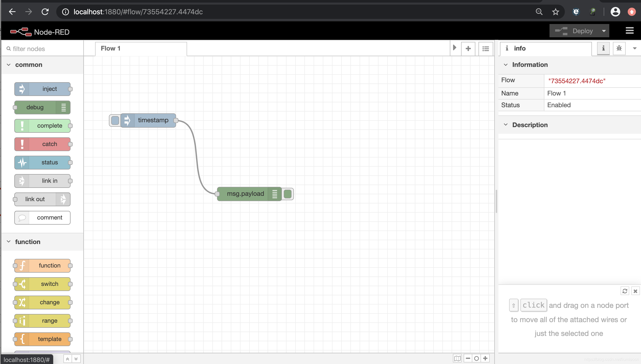Click the complete node exclamation icon
The image size is (641, 364).
(x=22, y=125)
